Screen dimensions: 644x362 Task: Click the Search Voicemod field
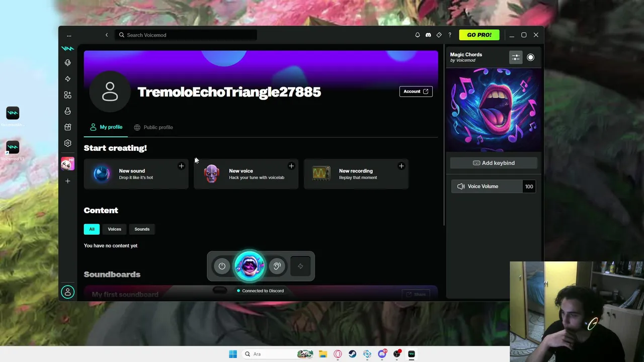pyautogui.click(x=186, y=35)
